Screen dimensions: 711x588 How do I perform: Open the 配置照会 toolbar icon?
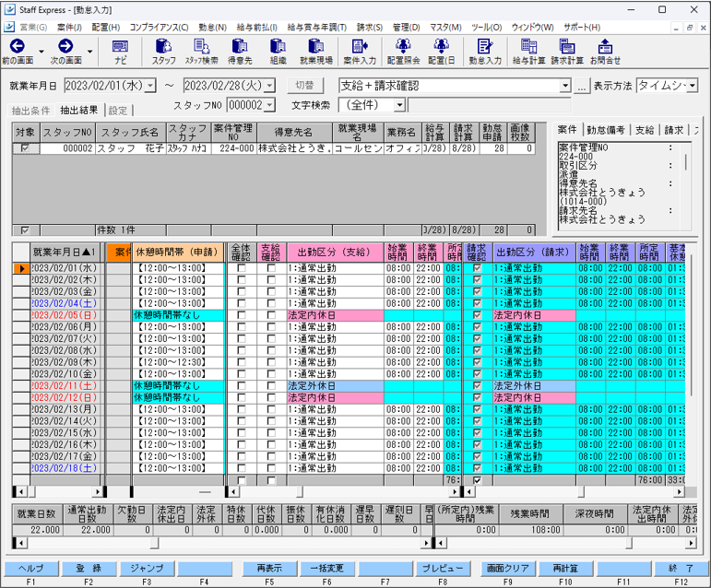(403, 46)
